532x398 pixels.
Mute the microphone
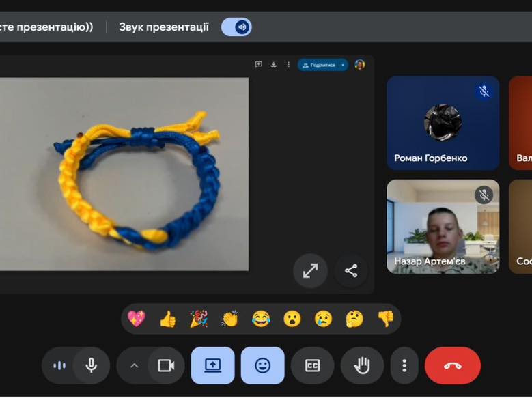click(x=91, y=365)
